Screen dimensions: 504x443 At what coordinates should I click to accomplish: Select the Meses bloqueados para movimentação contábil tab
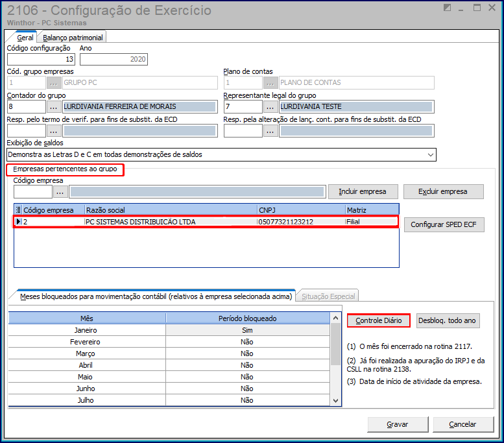[156, 296]
